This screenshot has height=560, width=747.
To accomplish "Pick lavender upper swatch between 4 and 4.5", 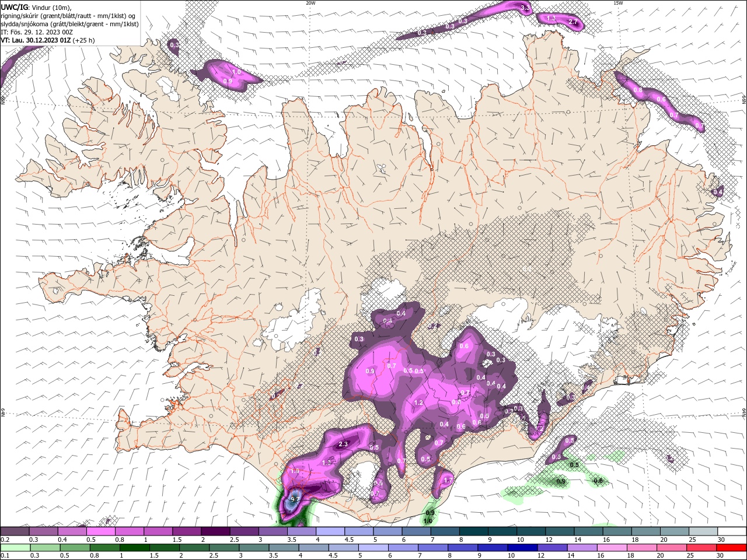I will [x=329, y=531].
